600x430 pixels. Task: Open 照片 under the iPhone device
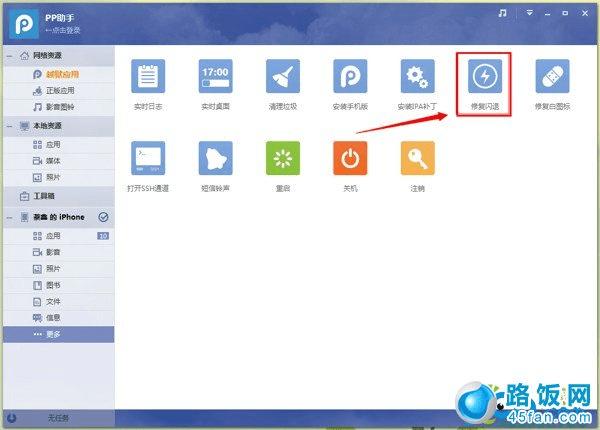click(x=59, y=269)
